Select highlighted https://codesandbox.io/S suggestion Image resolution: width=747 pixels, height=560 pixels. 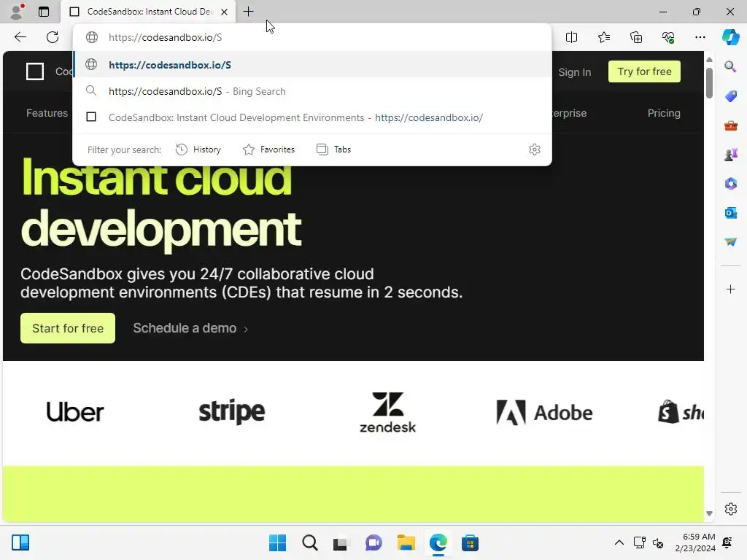click(x=312, y=65)
